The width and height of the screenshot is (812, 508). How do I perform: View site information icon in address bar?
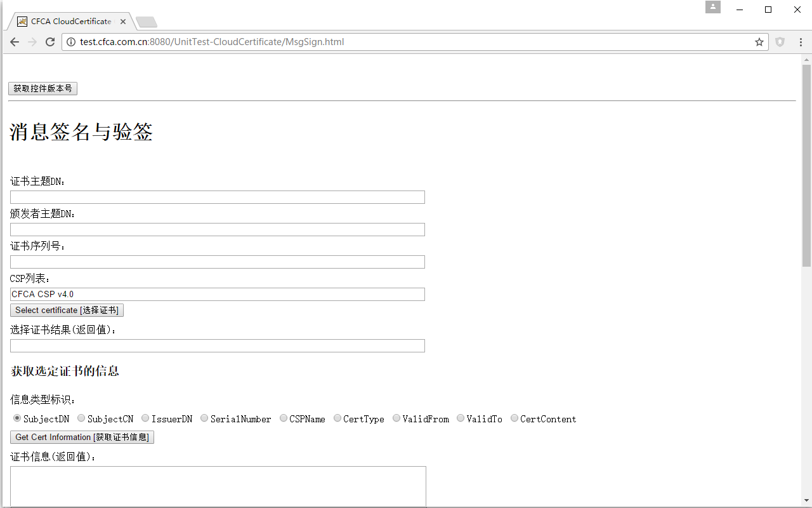[71, 42]
